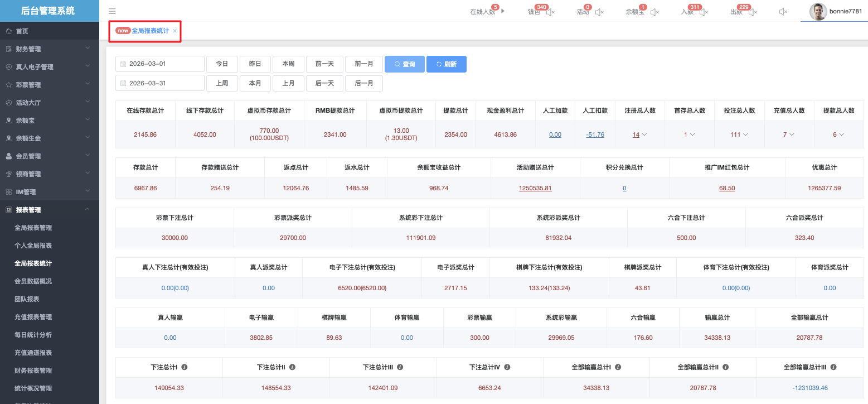Click the play arrow next to 在线人数
868x404 pixels.
pos(503,11)
